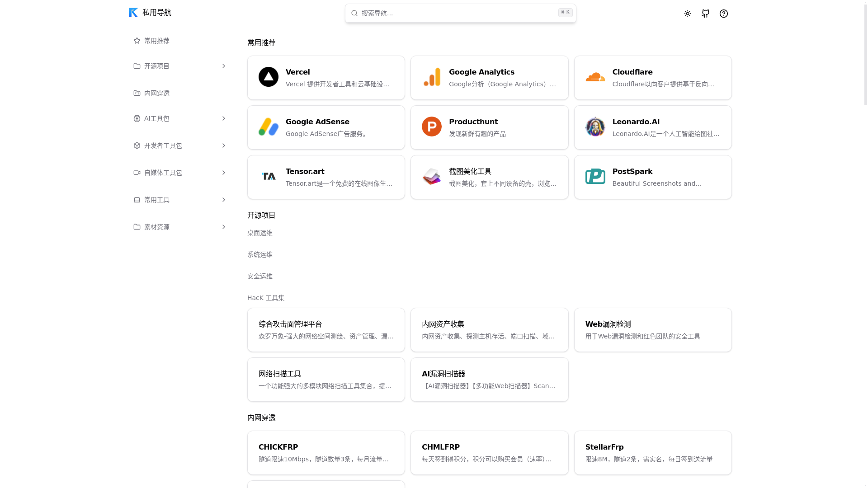Expand 开发者工具包 with its chevron
Image resolution: width=868 pixels, height=488 pixels.
point(223,145)
